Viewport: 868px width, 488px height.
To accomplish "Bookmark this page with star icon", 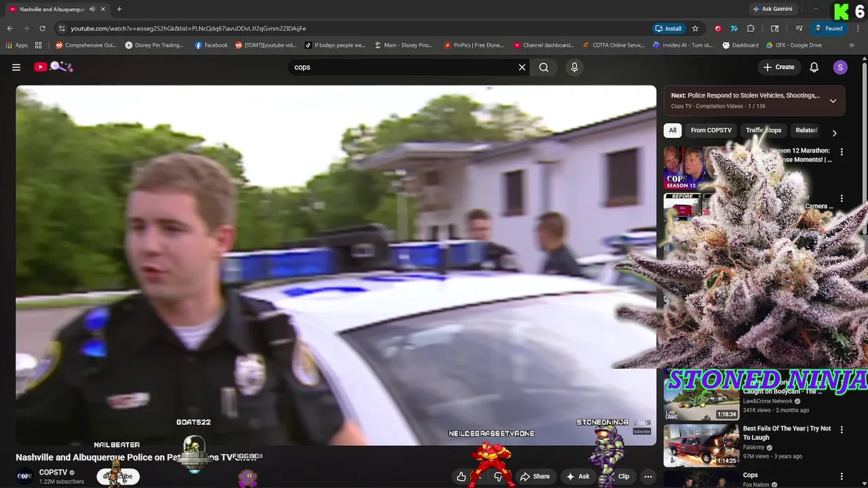I will (695, 28).
